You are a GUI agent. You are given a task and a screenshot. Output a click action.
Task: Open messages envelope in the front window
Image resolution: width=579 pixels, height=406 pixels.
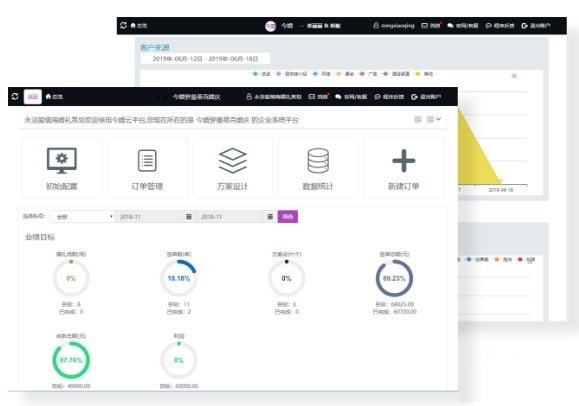[318, 97]
